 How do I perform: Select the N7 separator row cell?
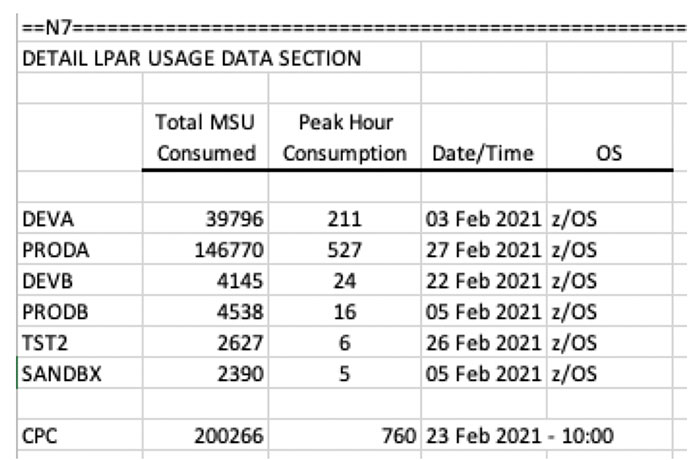[x=353, y=27]
